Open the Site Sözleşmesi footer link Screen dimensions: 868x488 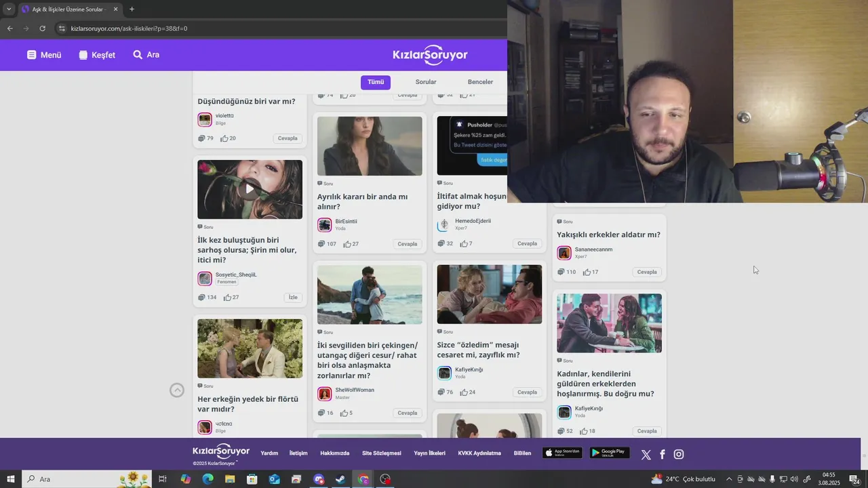[x=382, y=453]
